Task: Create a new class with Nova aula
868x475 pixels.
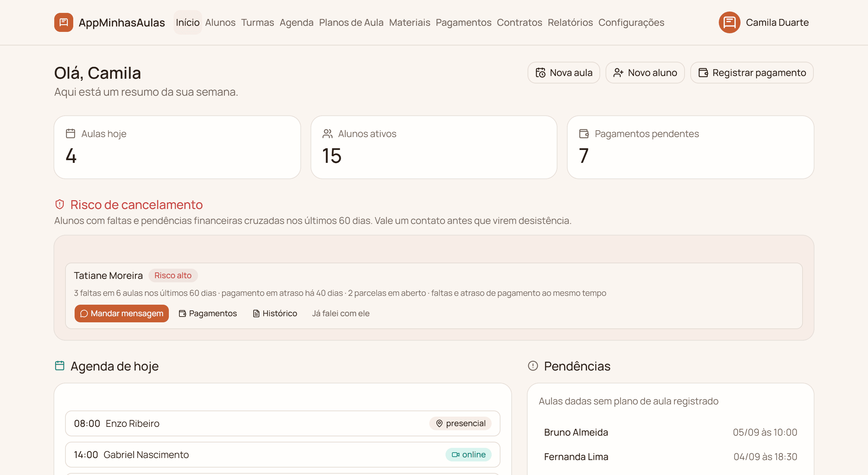Action: [x=564, y=73]
